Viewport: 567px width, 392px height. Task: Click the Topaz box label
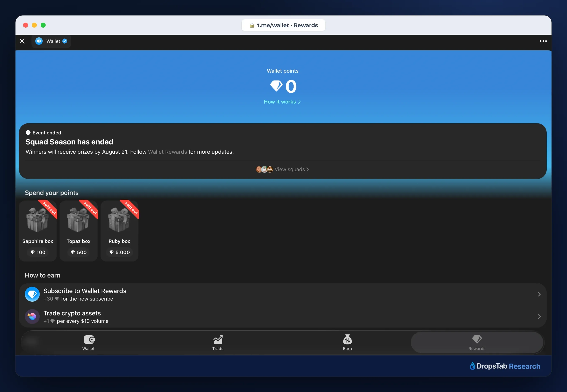tap(79, 241)
